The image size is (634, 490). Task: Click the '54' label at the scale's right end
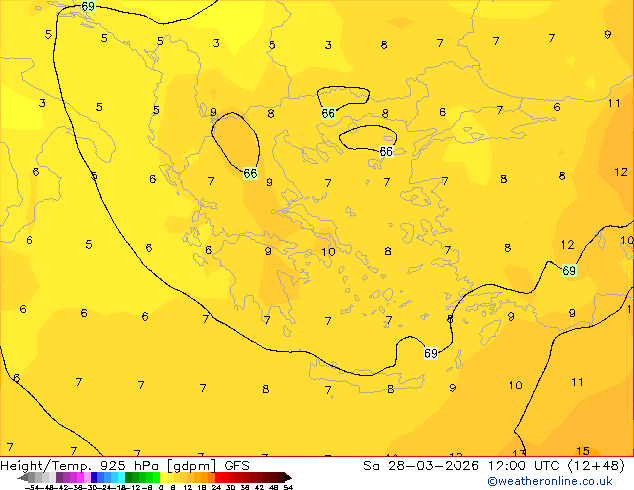[x=288, y=487]
